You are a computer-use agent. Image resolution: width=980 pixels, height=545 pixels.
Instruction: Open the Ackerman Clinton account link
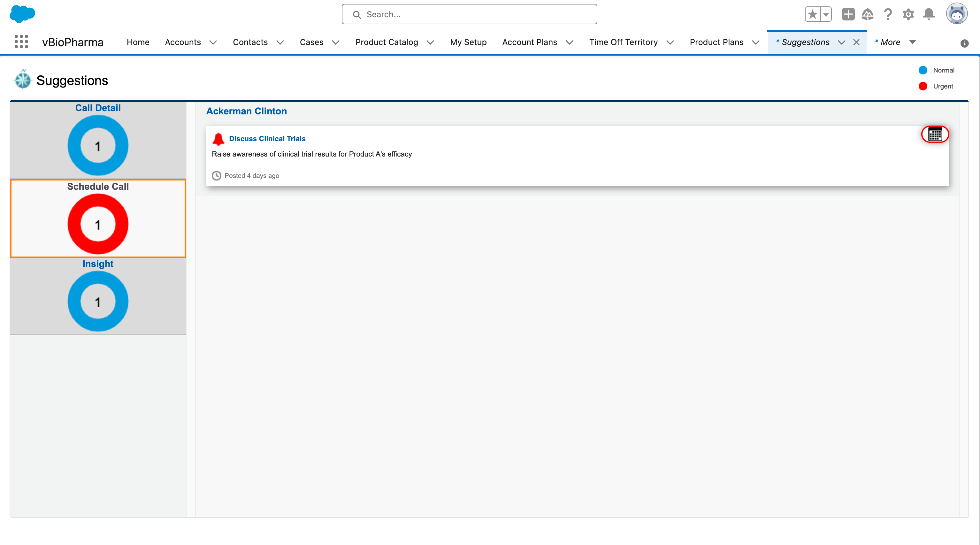[x=246, y=111]
